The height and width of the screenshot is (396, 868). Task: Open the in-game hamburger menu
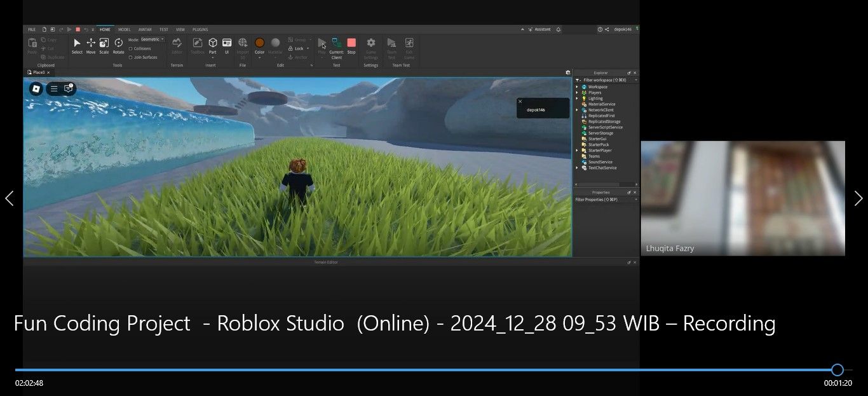54,88
